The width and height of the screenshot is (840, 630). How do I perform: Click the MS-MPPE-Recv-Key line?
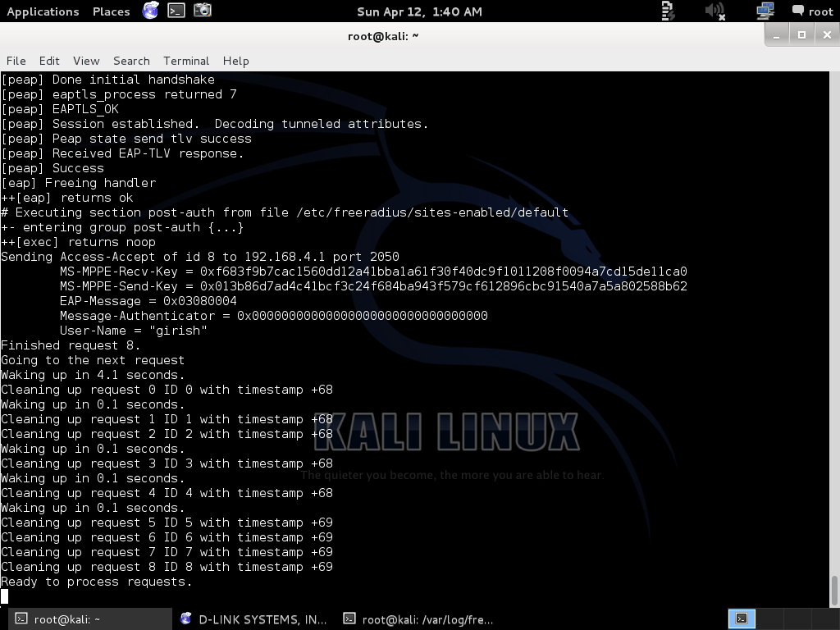click(x=373, y=272)
